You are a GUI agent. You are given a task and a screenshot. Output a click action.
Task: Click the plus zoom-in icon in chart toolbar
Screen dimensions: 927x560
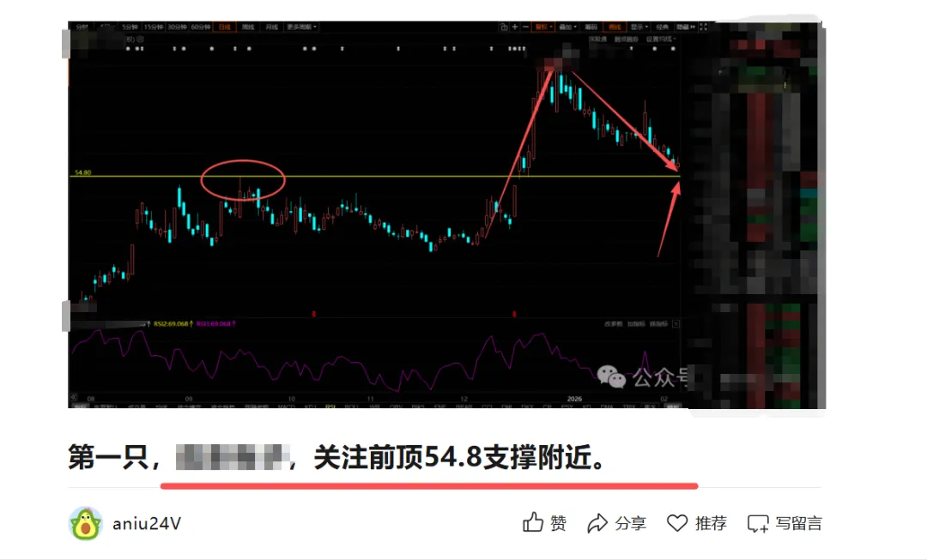[x=515, y=27]
